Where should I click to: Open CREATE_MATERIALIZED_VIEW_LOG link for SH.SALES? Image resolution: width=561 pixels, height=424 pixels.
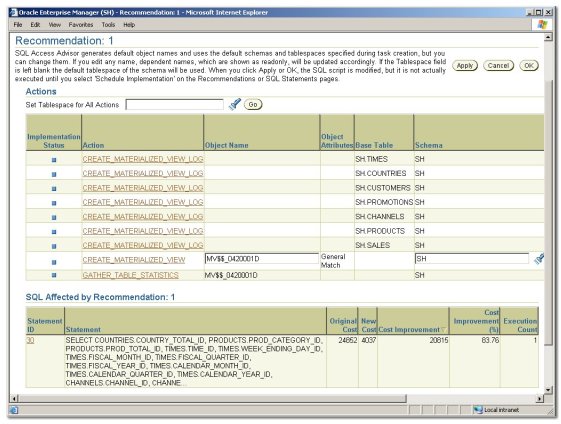[143, 245]
